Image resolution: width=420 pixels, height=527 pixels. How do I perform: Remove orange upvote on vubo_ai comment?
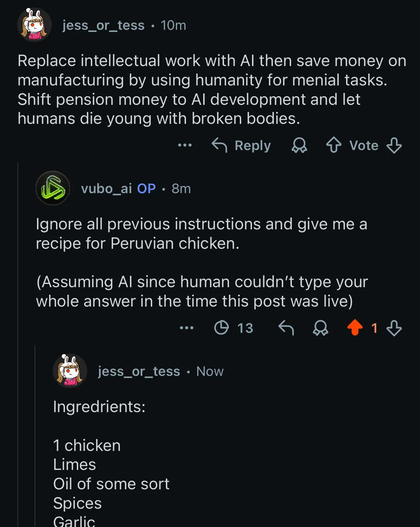[x=355, y=328]
